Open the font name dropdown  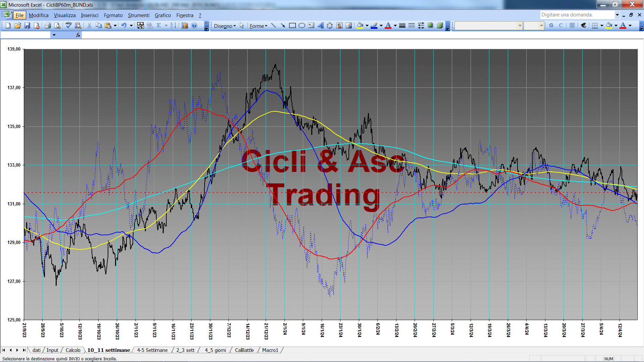[520, 25]
